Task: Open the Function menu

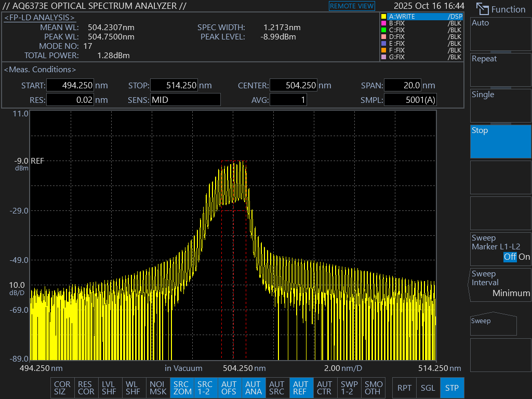Action: tap(501, 9)
